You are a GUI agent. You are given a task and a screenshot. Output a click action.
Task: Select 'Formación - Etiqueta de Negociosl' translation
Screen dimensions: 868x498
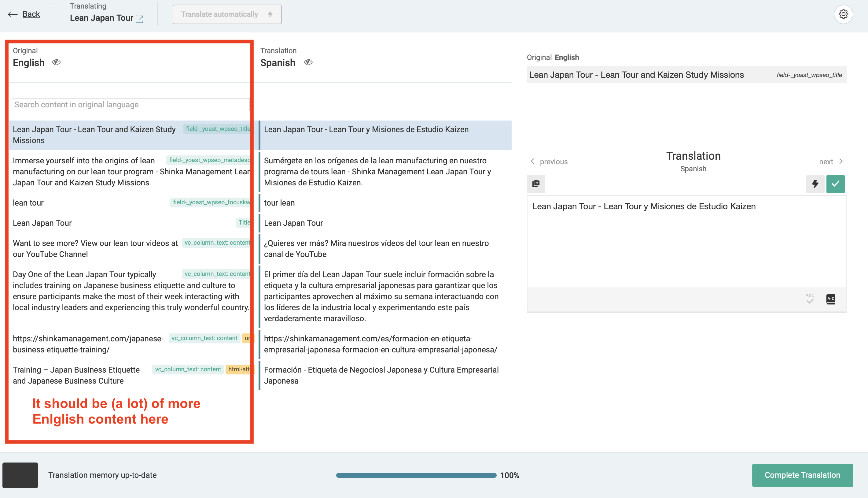pos(385,375)
